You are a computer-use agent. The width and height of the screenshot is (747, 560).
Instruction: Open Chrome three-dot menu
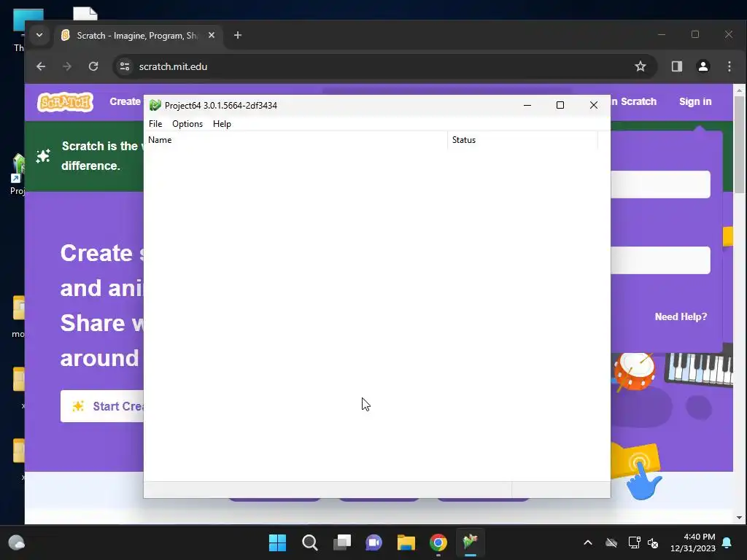point(729,66)
